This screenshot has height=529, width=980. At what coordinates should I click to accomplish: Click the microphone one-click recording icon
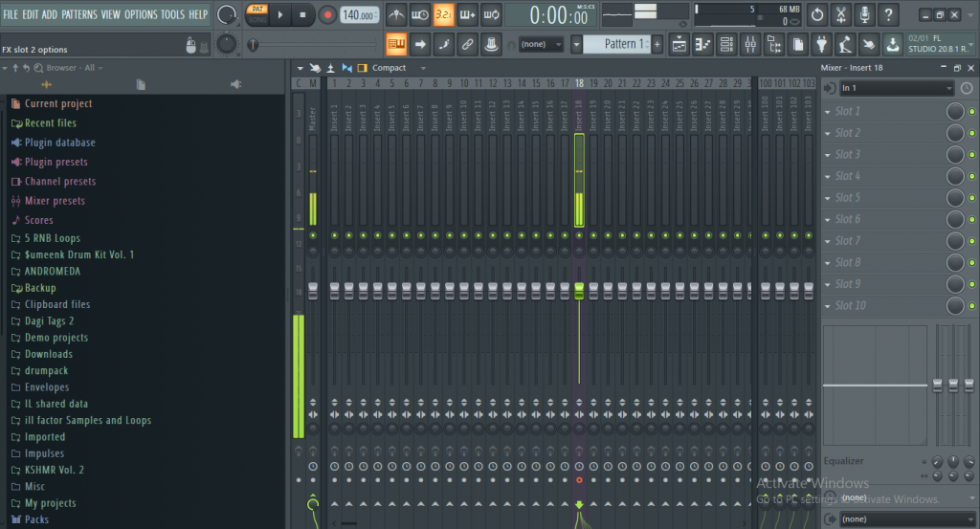[x=864, y=14]
